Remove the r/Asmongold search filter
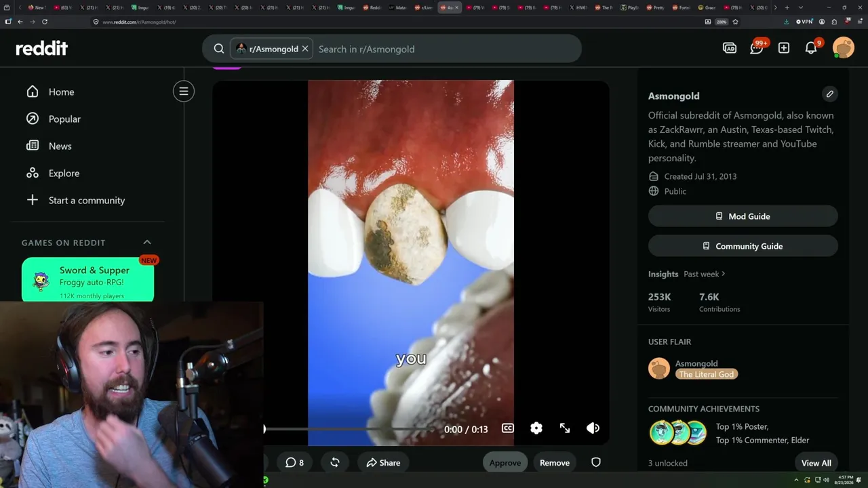The image size is (868, 488). [305, 49]
